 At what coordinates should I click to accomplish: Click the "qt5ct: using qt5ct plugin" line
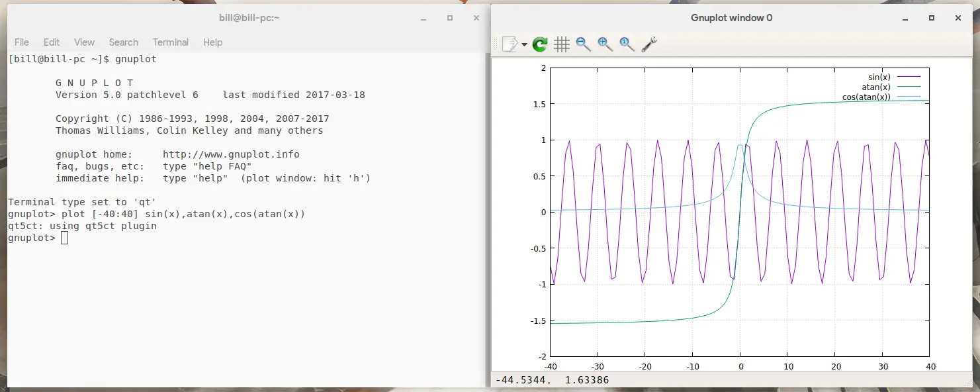click(x=82, y=226)
